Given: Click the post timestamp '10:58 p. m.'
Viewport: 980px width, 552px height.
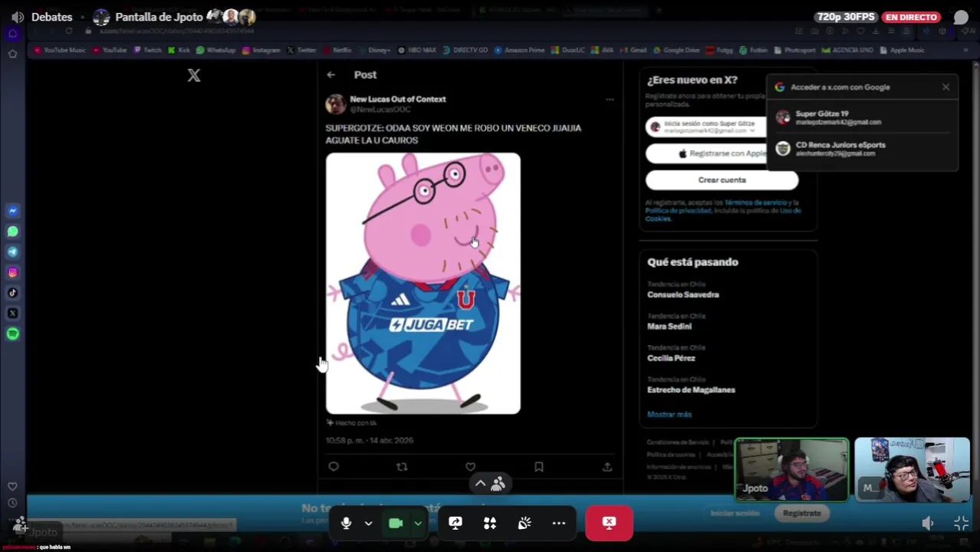Looking at the screenshot, I should 370,441.
